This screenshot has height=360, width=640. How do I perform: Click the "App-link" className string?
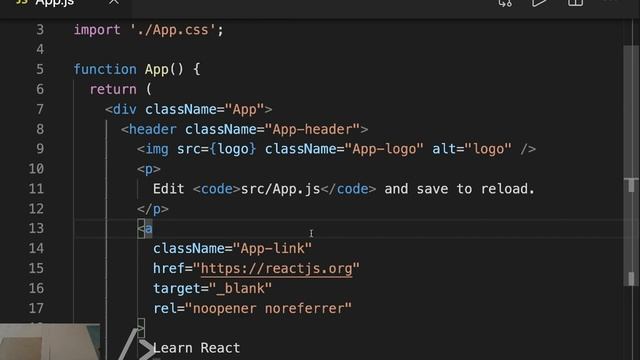[272, 249]
